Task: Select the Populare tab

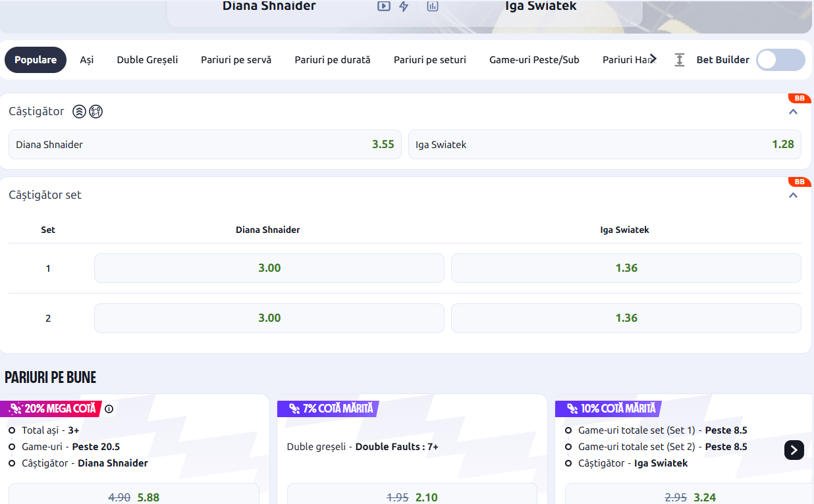Action: coord(36,60)
